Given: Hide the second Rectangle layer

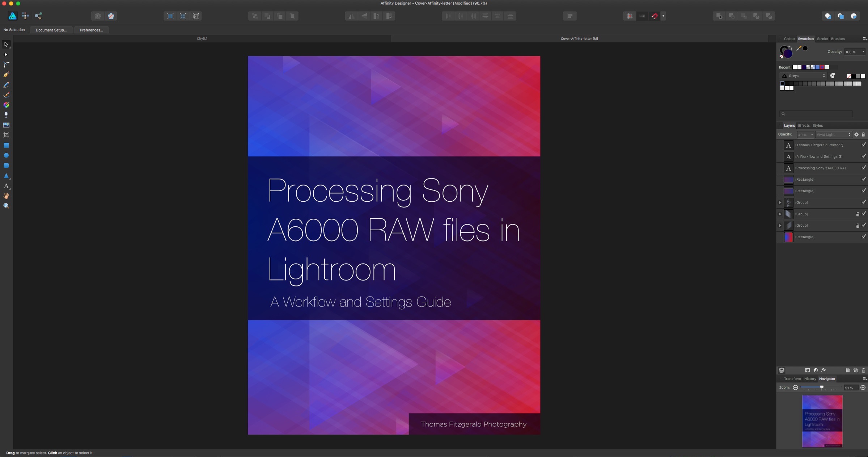Looking at the screenshot, I should point(864,190).
